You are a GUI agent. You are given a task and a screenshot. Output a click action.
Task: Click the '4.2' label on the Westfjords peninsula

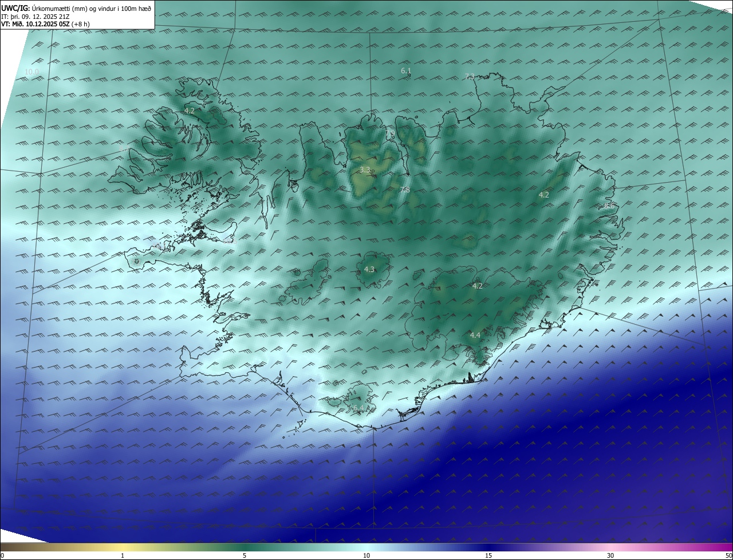click(x=190, y=111)
